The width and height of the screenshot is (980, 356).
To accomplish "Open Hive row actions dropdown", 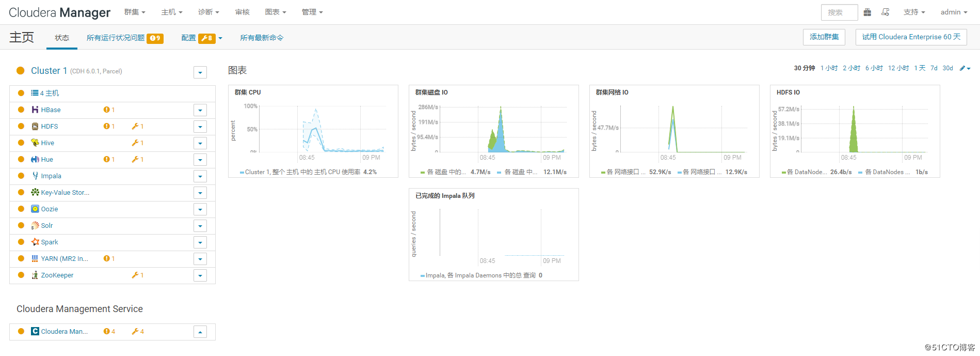I will [x=200, y=143].
